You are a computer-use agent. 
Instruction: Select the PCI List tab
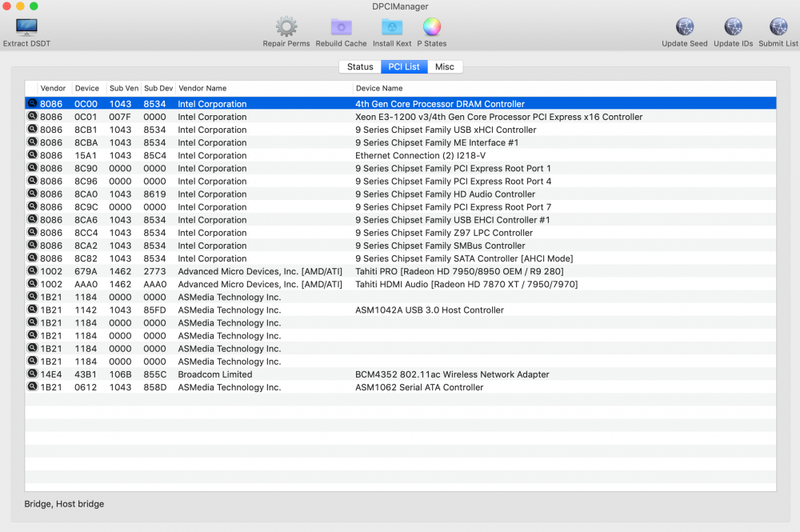pos(404,67)
